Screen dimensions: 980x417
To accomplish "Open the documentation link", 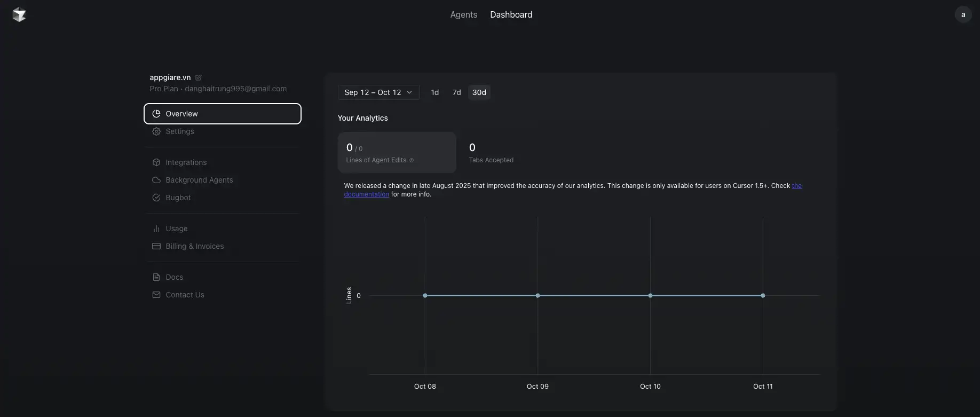I will (366, 194).
